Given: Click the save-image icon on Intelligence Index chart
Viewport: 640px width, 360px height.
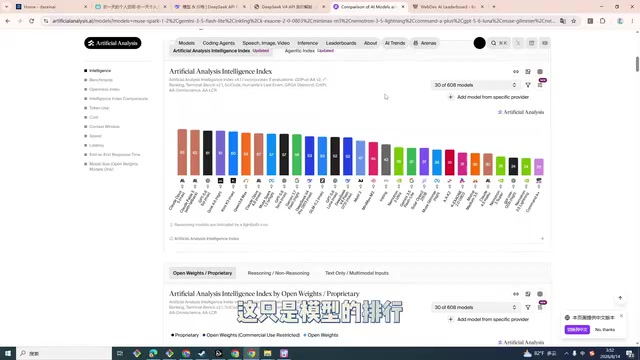Looking at the screenshot, I should [528, 71].
